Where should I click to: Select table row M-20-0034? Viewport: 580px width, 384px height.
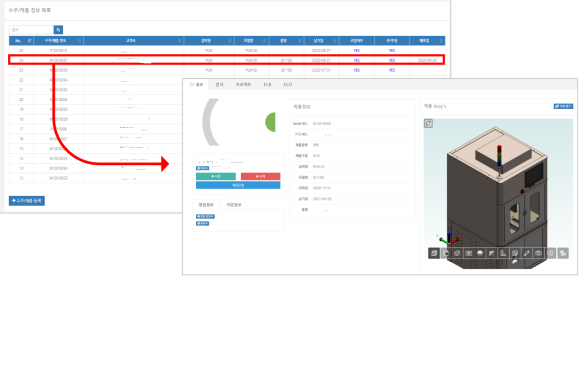[x=95, y=80]
